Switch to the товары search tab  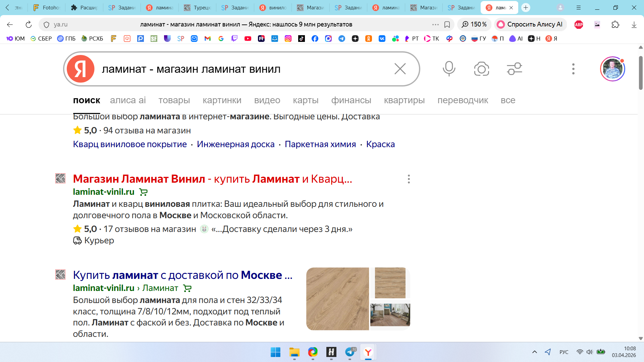tap(174, 100)
